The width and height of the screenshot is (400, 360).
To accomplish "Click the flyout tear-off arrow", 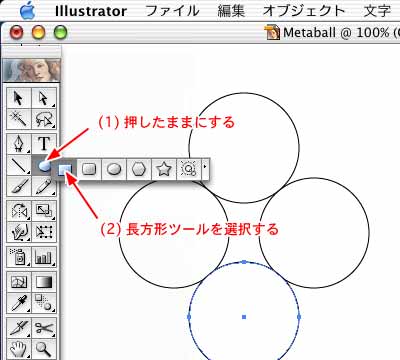I will (x=205, y=166).
